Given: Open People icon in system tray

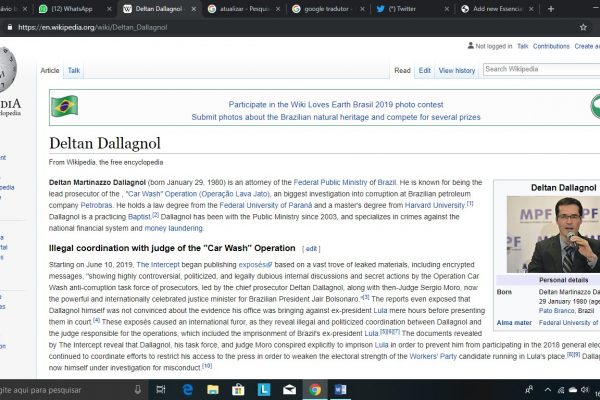Looking at the screenshot, I should 529,390.
